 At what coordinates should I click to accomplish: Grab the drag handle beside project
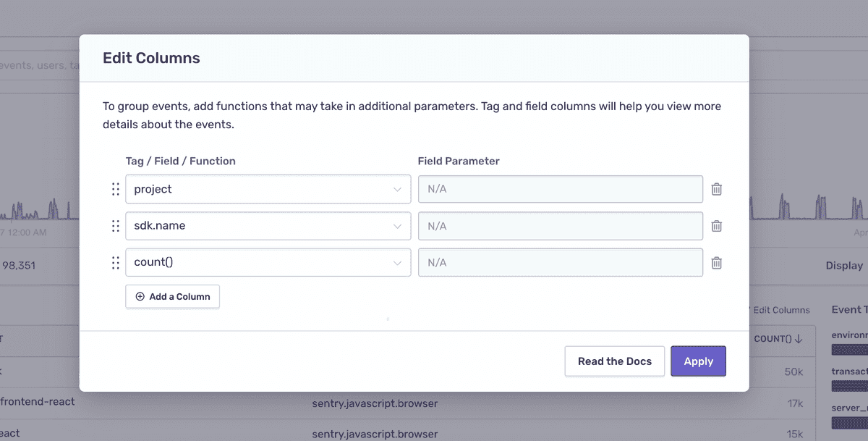115,189
